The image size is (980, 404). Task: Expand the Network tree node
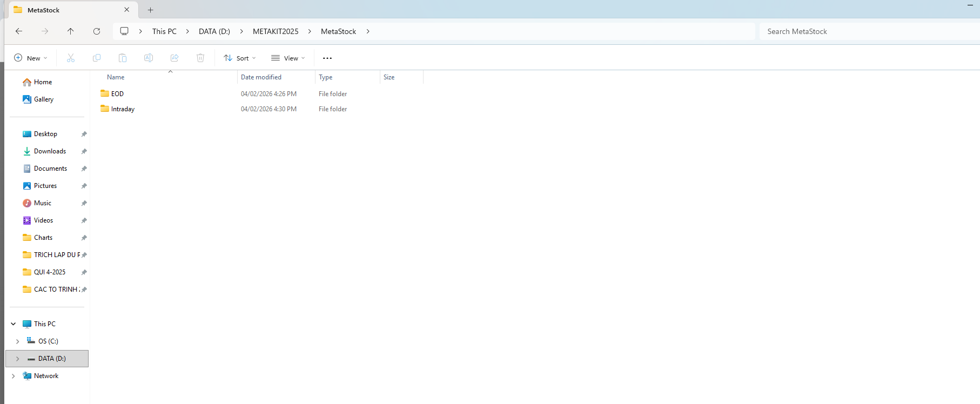pyautogui.click(x=14, y=376)
